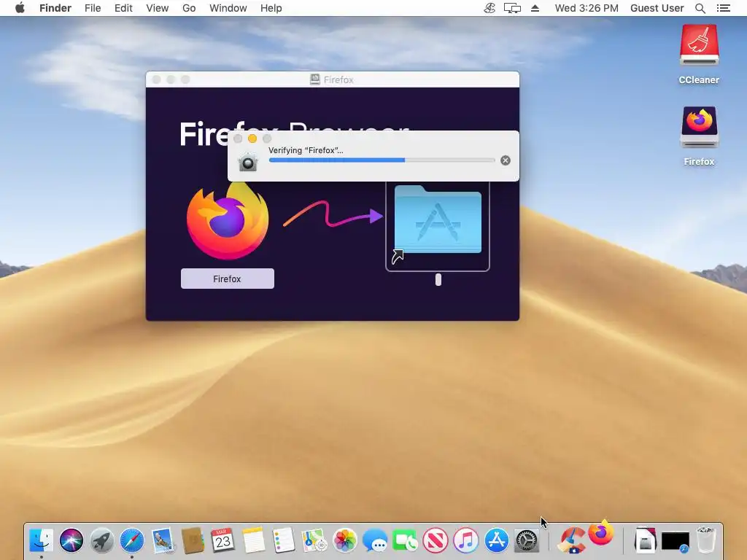The image size is (747, 560).
Task: Open FaceTime app in Dock
Action: [x=405, y=540]
